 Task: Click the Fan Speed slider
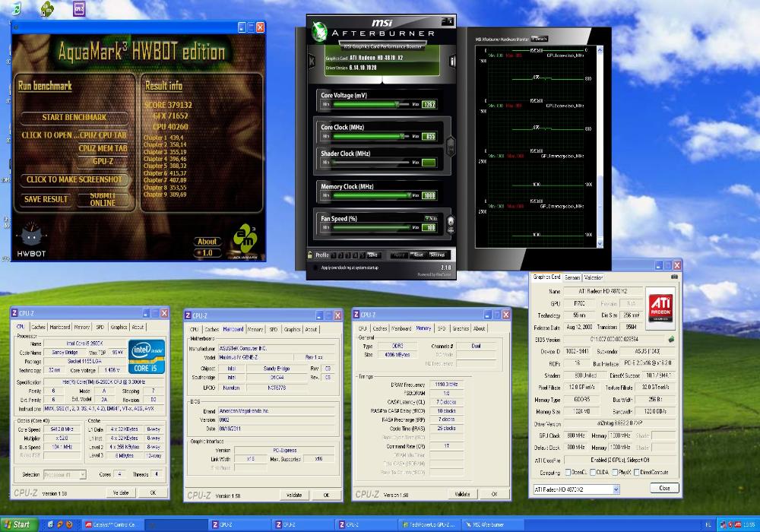click(372, 227)
